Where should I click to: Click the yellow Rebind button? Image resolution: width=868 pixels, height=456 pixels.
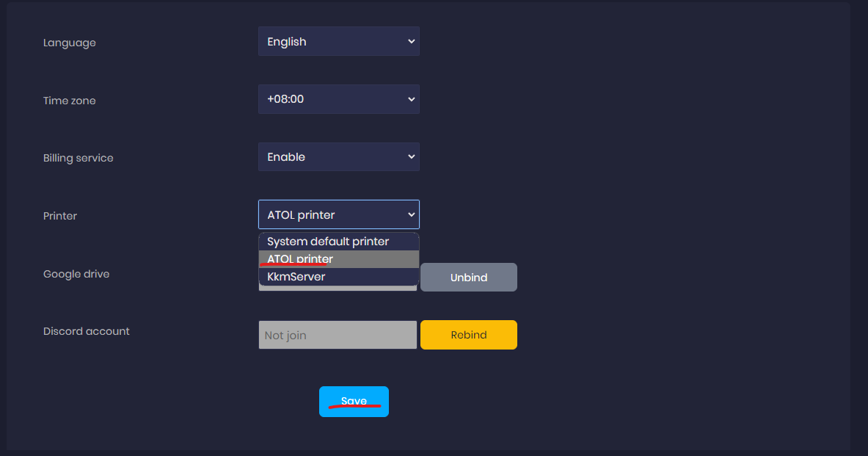468,335
